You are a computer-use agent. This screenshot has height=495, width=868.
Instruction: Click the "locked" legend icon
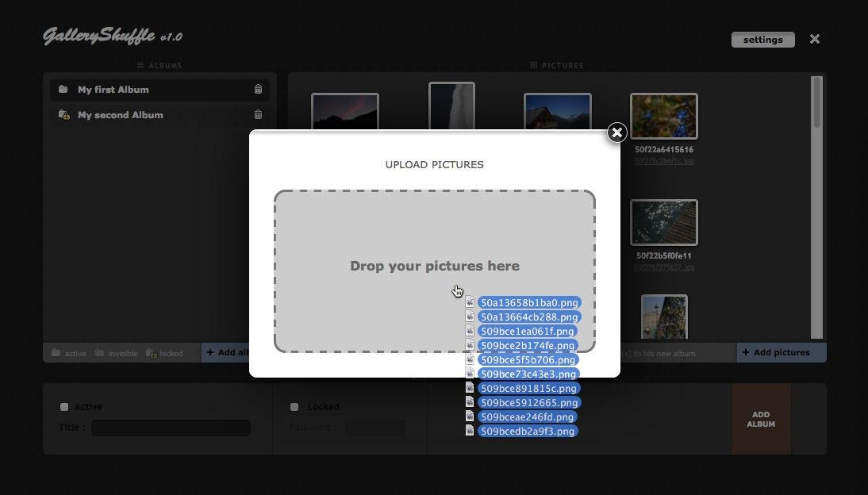[150, 352]
